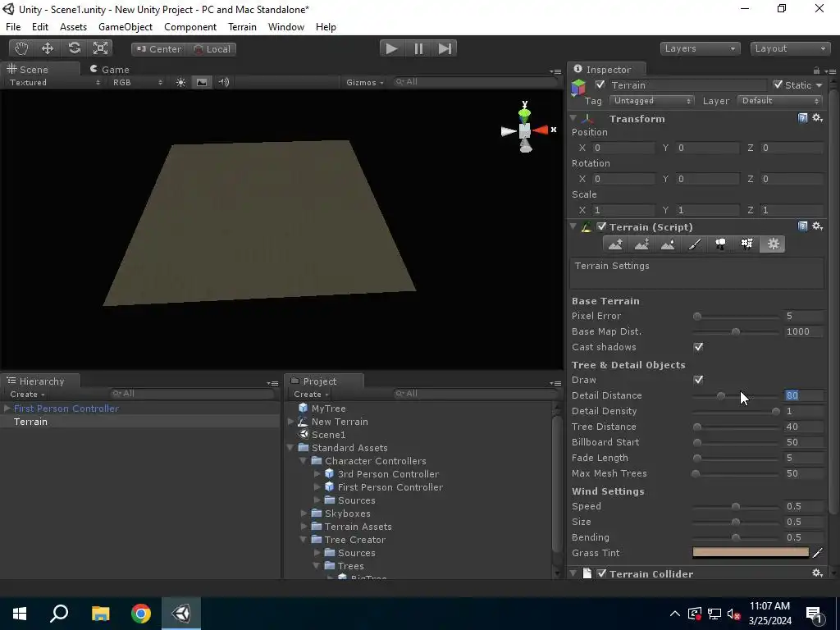Toggle scene audio speaker icon
Image resolution: width=840 pixels, height=630 pixels.
pyautogui.click(x=224, y=82)
